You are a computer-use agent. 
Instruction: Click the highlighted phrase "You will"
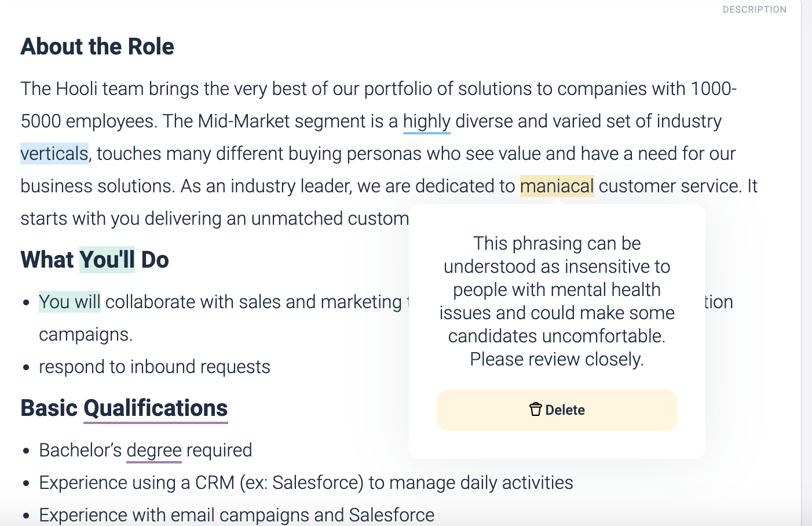70,302
